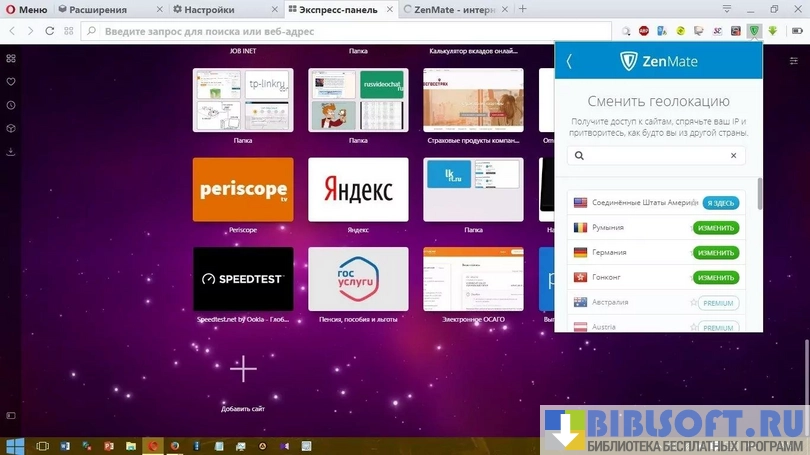
Task: Open the Opera Меню dropdown
Action: click(x=27, y=9)
